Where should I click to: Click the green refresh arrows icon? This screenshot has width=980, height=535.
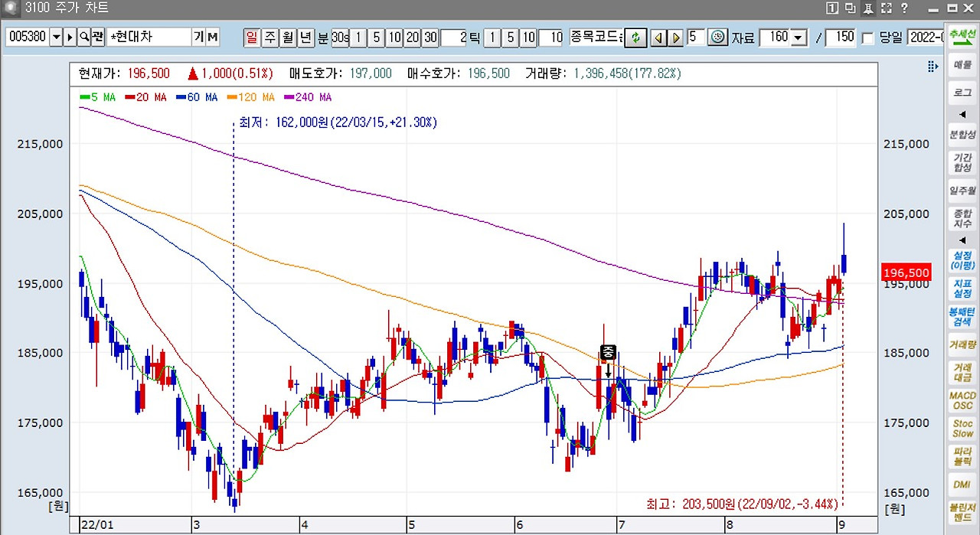[635, 37]
